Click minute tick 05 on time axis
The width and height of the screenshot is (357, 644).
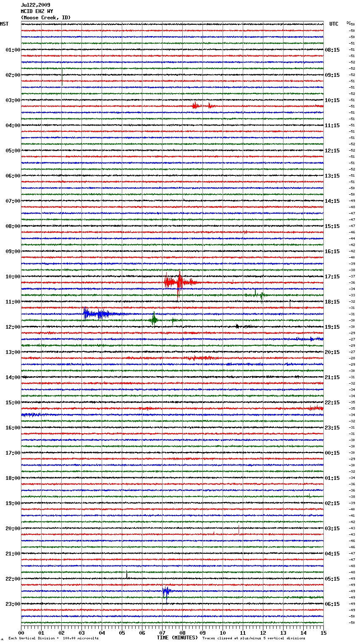[122, 633]
